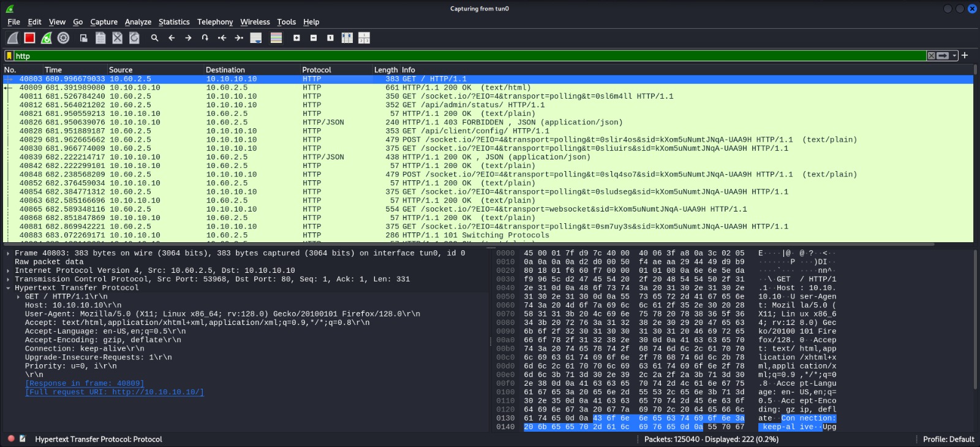Stop the running packet capture
The image size is (980, 447).
click(29, 38)
